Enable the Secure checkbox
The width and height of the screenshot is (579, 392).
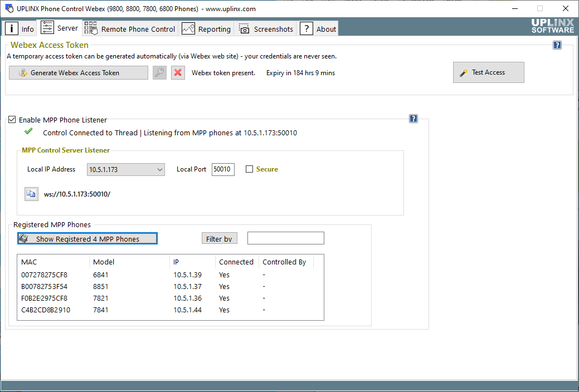pyautogui.click(x=249, y=169)
